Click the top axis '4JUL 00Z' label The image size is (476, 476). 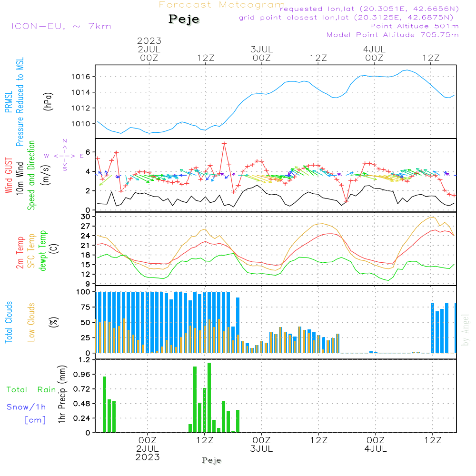(374, 53)
